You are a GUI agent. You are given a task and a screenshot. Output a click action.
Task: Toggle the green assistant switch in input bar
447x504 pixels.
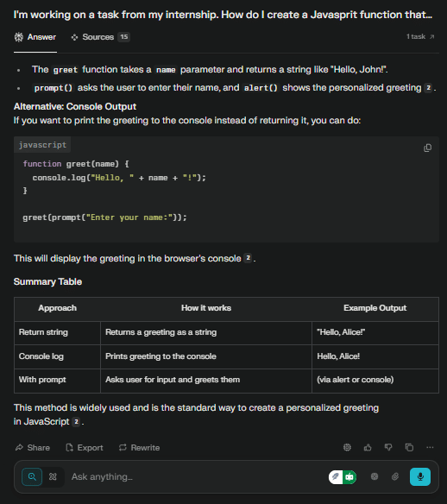point(343,476)
